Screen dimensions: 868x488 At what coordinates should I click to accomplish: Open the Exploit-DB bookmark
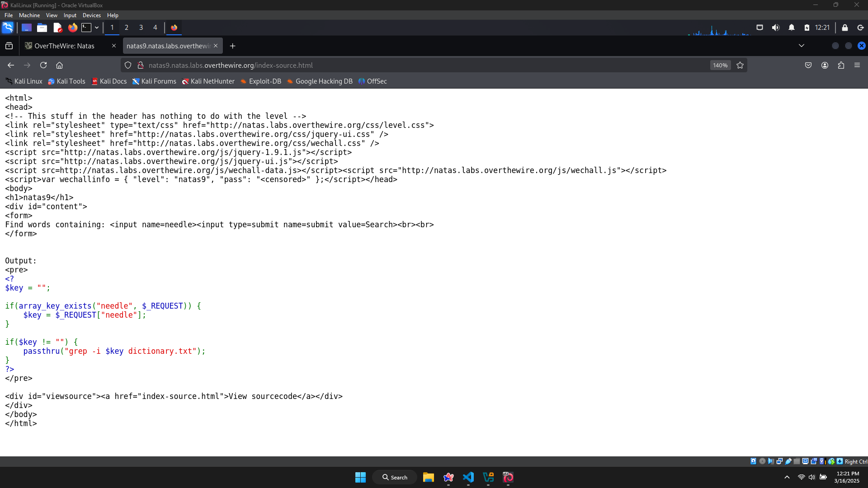(x=260, y=81)
